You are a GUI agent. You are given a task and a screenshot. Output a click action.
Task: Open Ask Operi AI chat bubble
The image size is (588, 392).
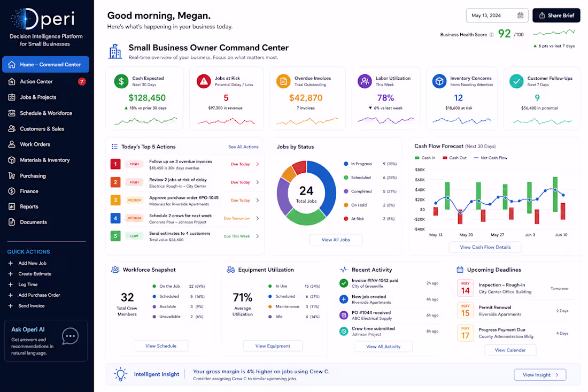(x=70, y=336)
